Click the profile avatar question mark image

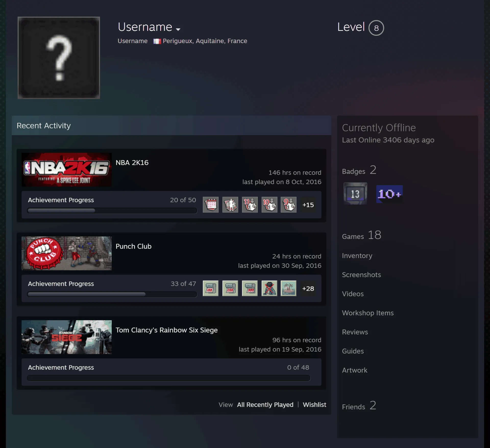pyautogui.click(x=59, y=58)
